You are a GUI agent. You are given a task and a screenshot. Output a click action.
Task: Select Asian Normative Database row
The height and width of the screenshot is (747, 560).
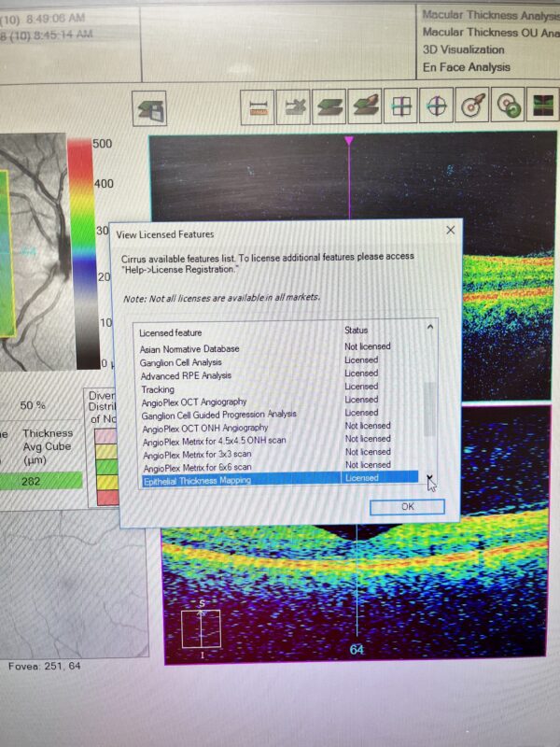click(x=279, y=347)
